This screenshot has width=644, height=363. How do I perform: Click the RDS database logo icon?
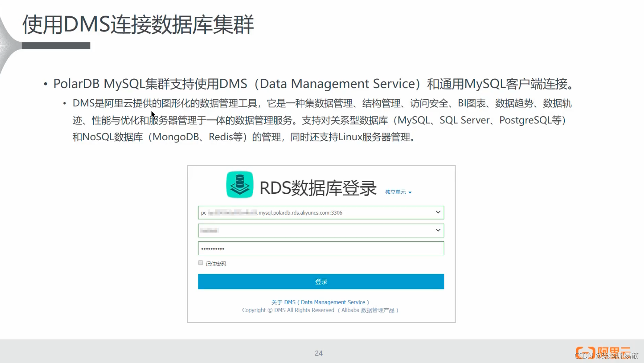(240, 184)
